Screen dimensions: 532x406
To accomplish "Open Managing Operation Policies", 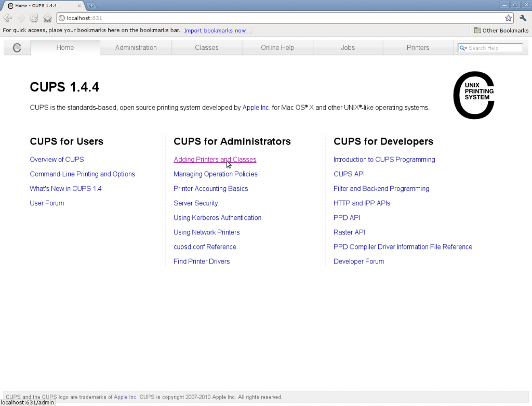I will coord(216,174).
